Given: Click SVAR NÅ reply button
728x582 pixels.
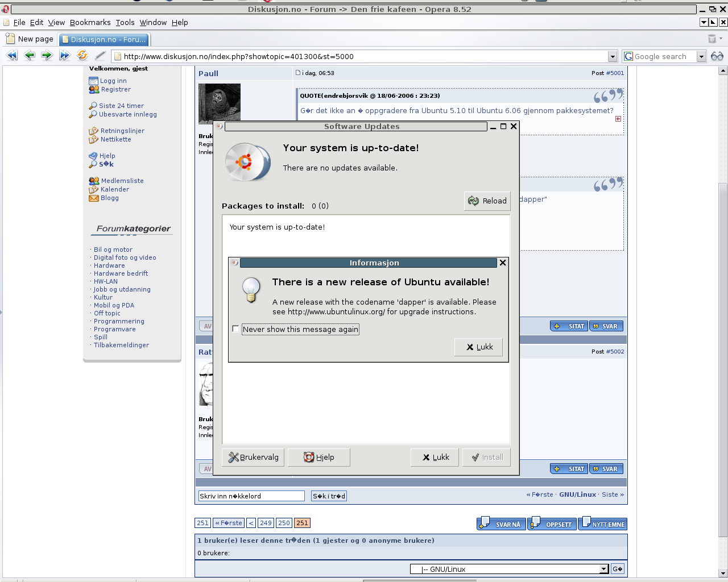Looking at the screenshot, I should click(501, 524).
